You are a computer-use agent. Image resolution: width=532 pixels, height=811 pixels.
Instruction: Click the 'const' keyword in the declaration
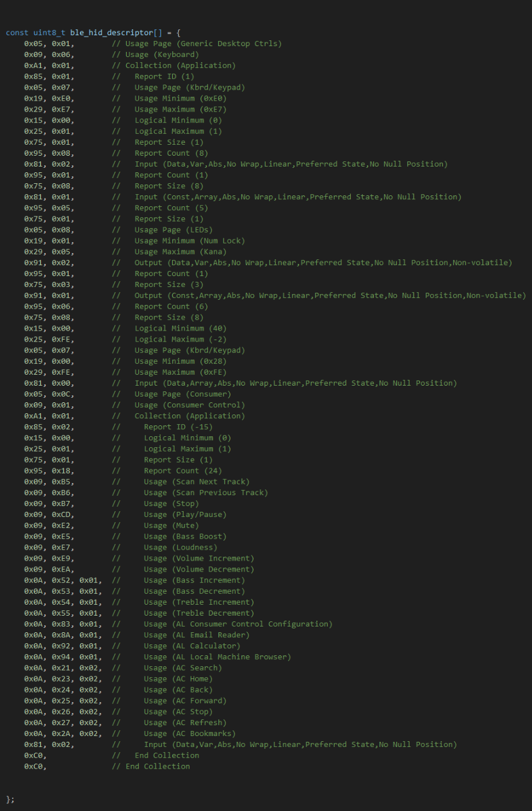17,33
